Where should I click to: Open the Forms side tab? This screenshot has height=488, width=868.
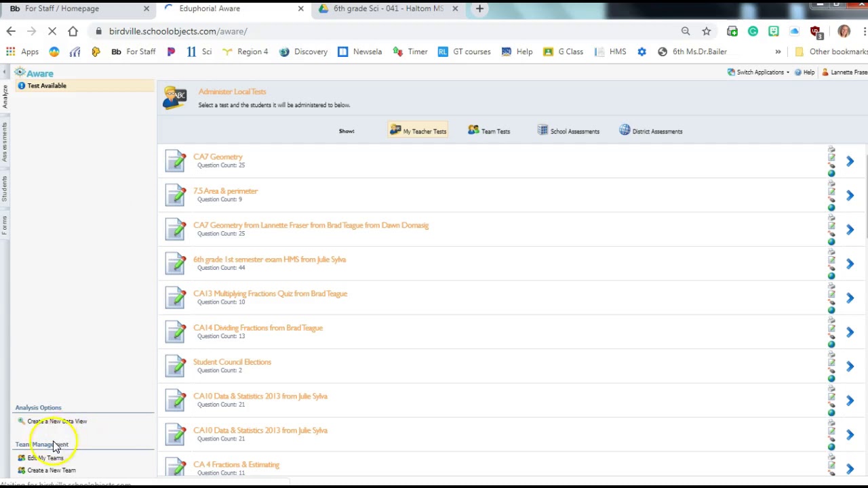(5, 225)
